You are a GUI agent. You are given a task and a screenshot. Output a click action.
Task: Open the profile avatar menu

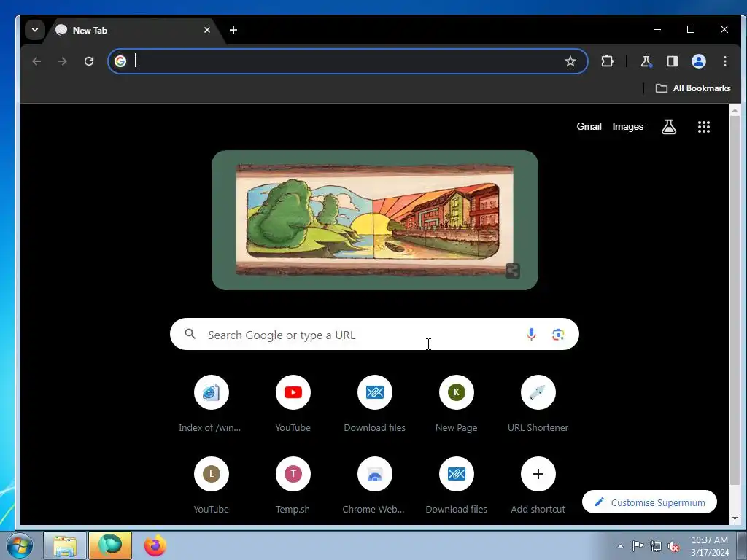[x=698, y=61]
